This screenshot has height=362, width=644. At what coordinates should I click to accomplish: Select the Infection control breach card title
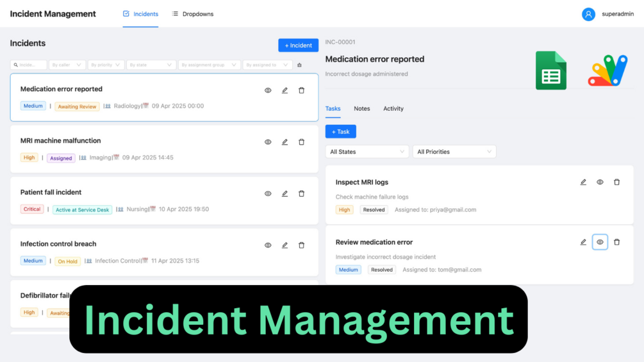tap(58, 244)
